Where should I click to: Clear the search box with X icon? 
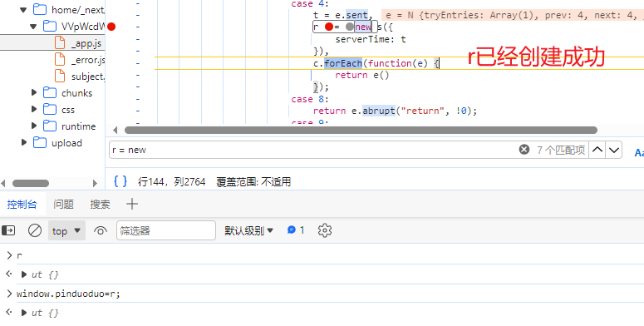click(524, 150)
